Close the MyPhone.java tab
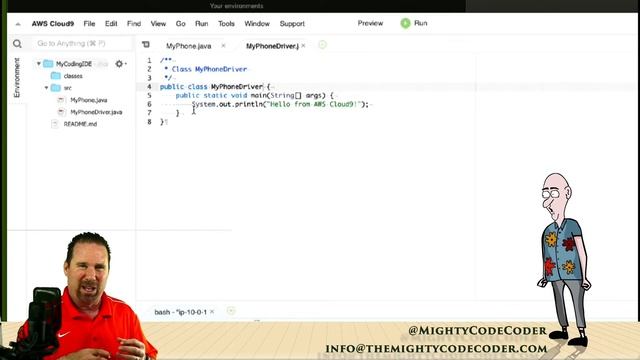Screen dimensions: 640x360 pos(223,46)
